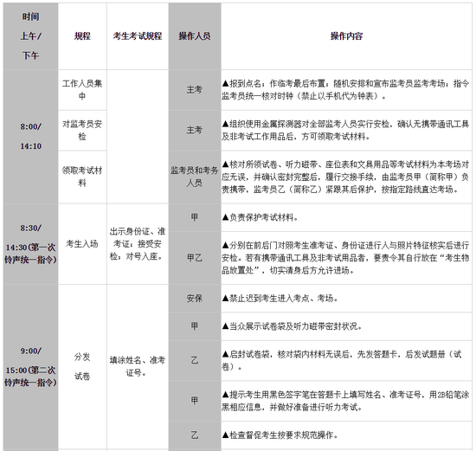
Task: Select the 时间 上午/下午 header cell
Action: tap(30, 36)
